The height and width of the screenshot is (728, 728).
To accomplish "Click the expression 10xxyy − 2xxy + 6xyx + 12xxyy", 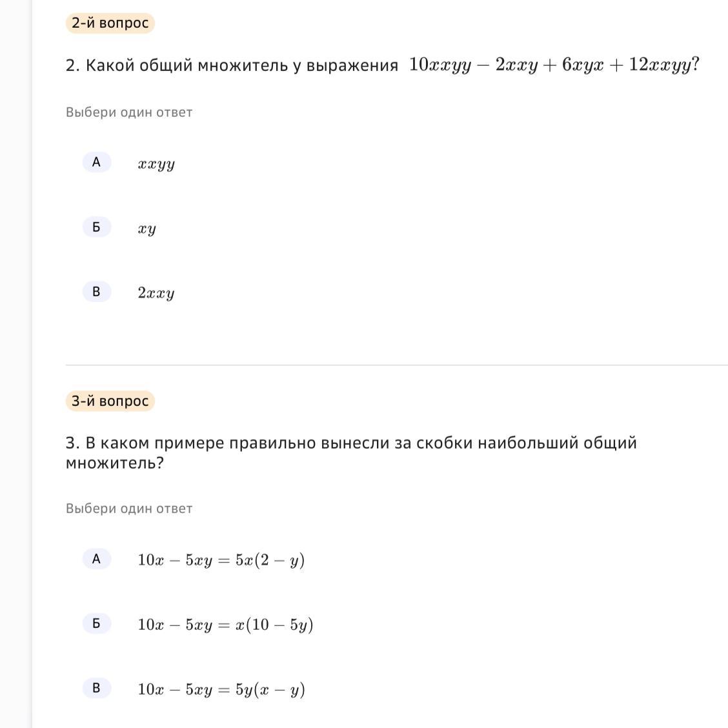I will click(x=553, y=65).
